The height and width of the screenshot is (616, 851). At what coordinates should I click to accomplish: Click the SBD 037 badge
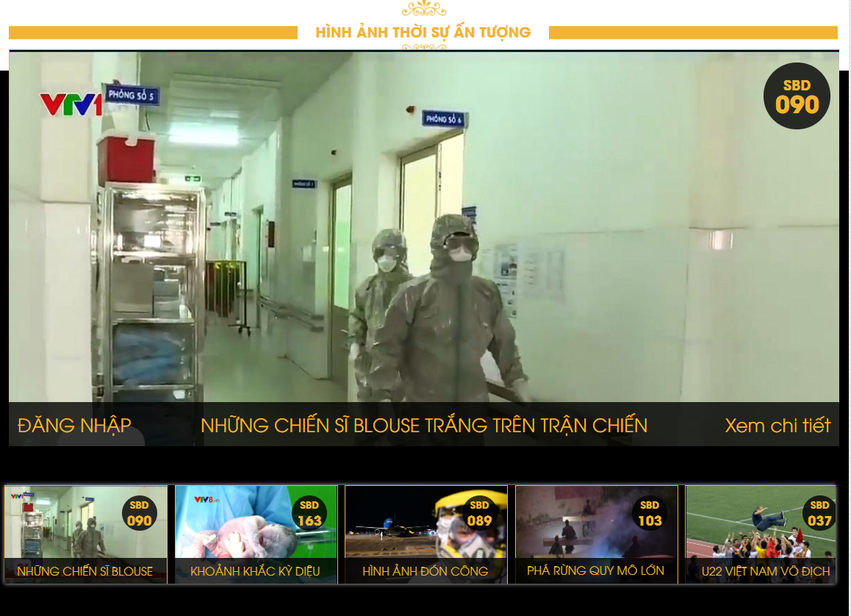pyautogui.click(x=820, y=512)
